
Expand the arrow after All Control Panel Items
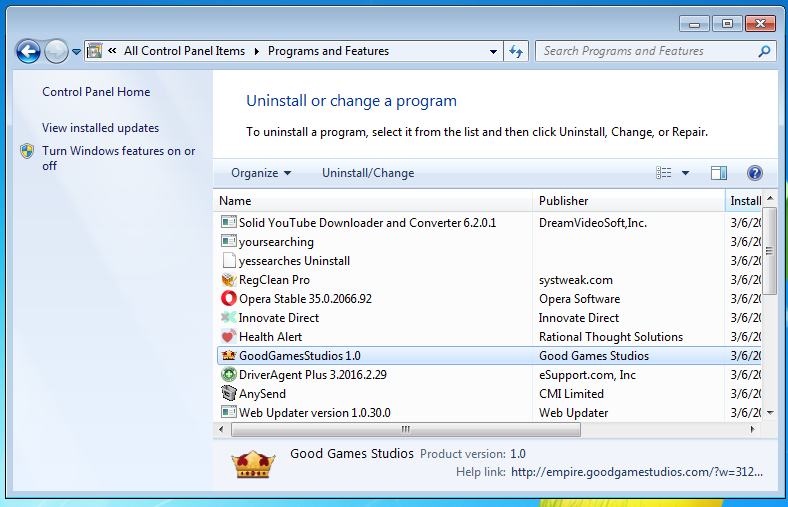pyautogui.click(x=256, y=51)
